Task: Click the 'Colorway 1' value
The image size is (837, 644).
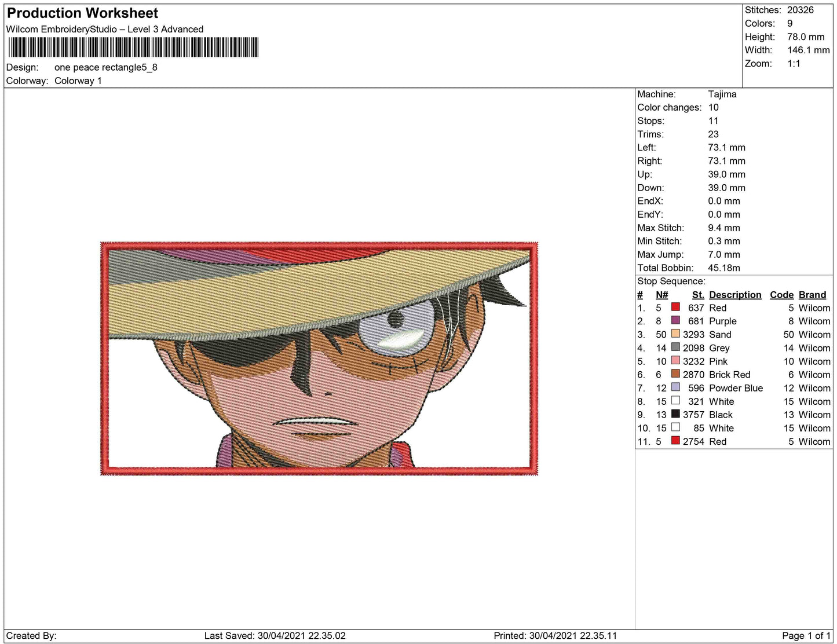Action: 78,80
